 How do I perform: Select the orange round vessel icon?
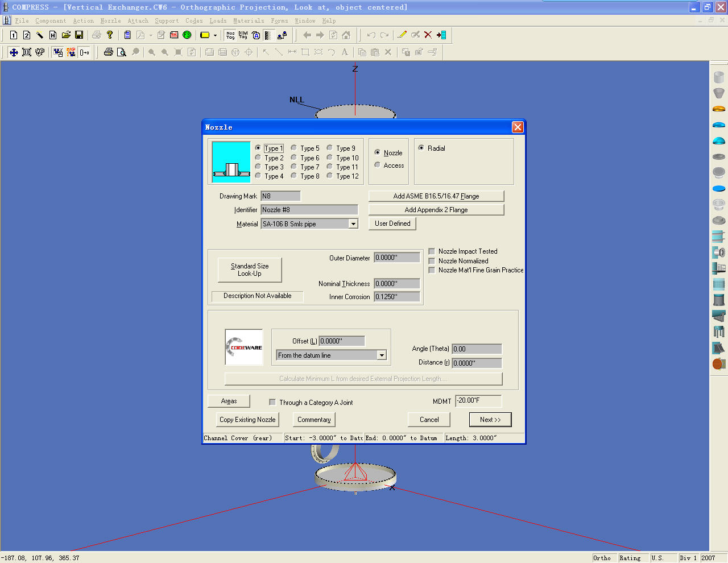tap(719, 363)
